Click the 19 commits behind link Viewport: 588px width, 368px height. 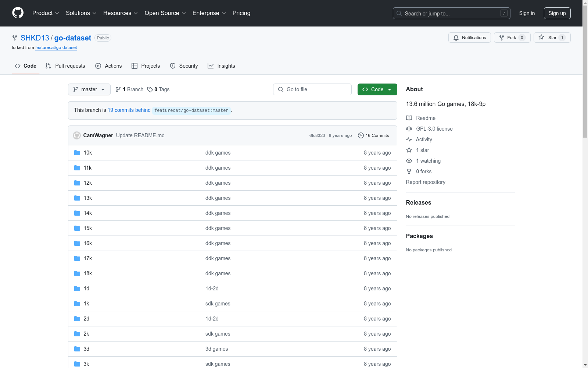(129, 110)
